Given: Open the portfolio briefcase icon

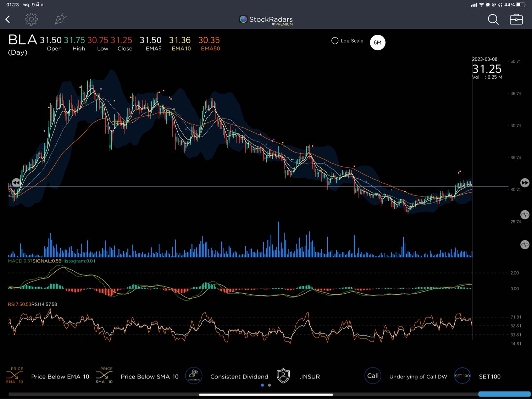Looking at the screenshot, I should [516, 19].
